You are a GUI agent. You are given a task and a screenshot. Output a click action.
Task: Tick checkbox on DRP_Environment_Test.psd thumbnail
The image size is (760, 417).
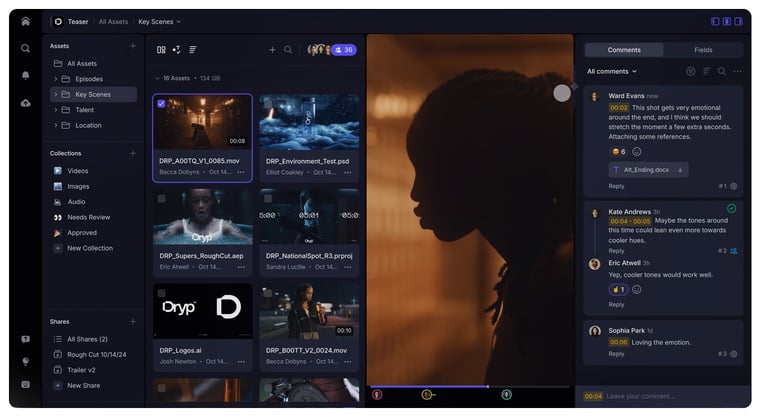click(267, 103)
